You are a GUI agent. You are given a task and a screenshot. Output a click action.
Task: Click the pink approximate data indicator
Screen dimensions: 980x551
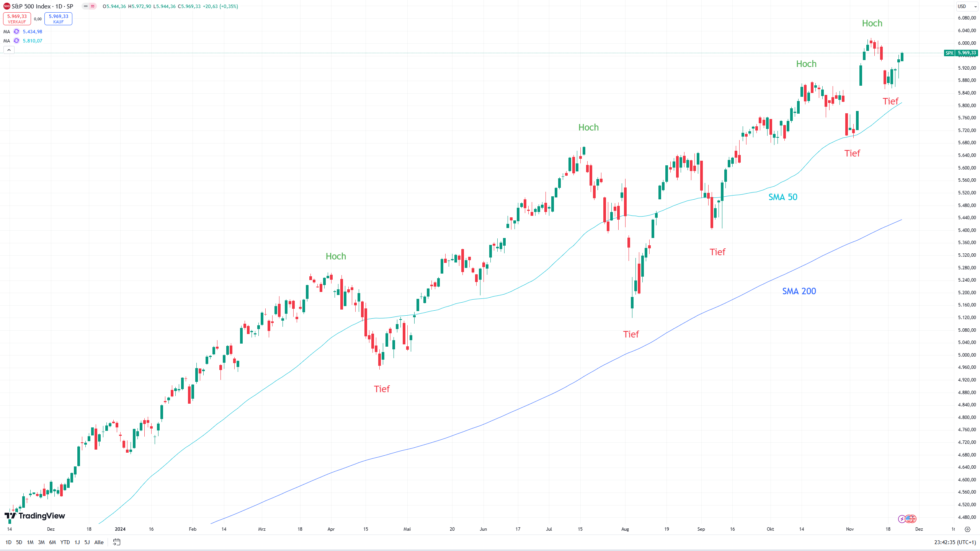(x=93, y=6)
